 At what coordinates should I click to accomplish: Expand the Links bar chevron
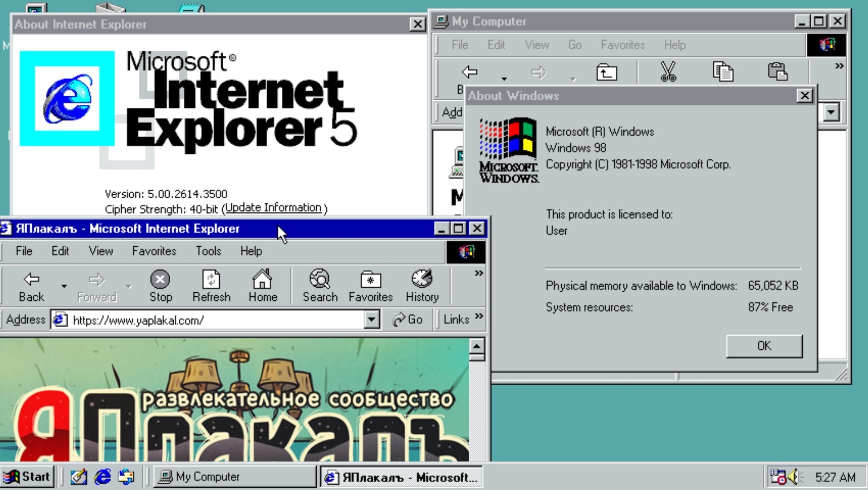coord(479,316)
